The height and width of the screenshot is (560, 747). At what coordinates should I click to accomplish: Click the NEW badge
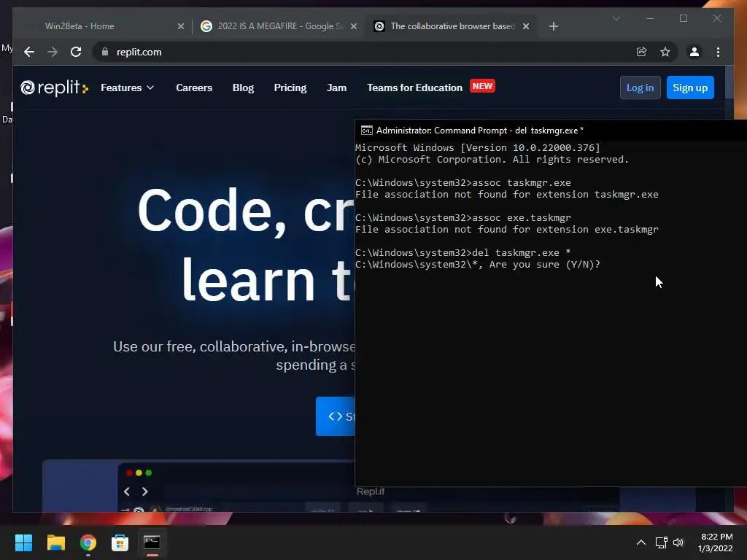point(482,86)
